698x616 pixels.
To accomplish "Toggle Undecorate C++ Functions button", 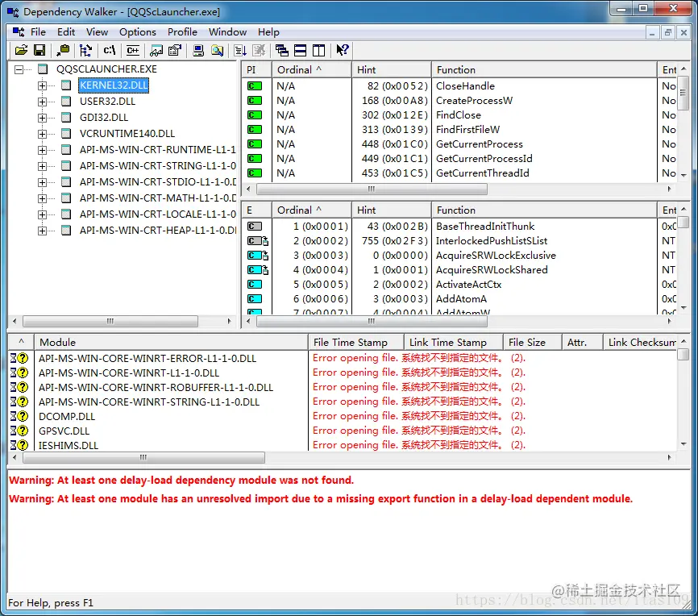I will point(133,50).
